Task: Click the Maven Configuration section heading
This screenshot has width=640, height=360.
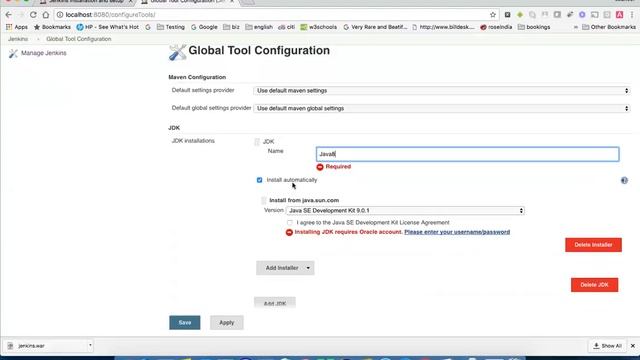Action: [x=197, y=77]
